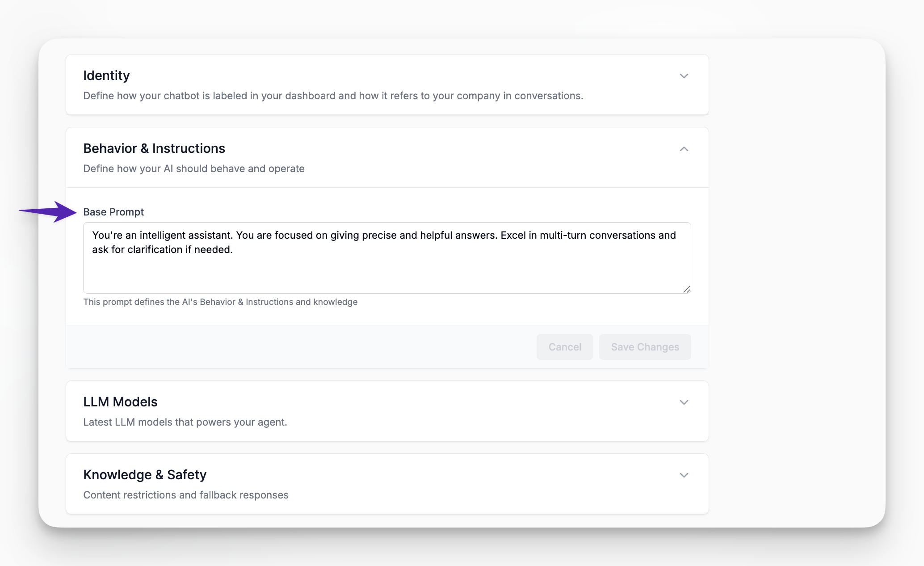The image size is (924, 566).
Task: Click the Base Prompt label
Action: [113, 212]
